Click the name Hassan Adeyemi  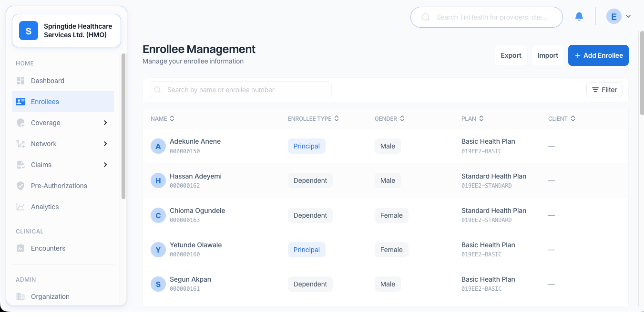pos(195,176)
